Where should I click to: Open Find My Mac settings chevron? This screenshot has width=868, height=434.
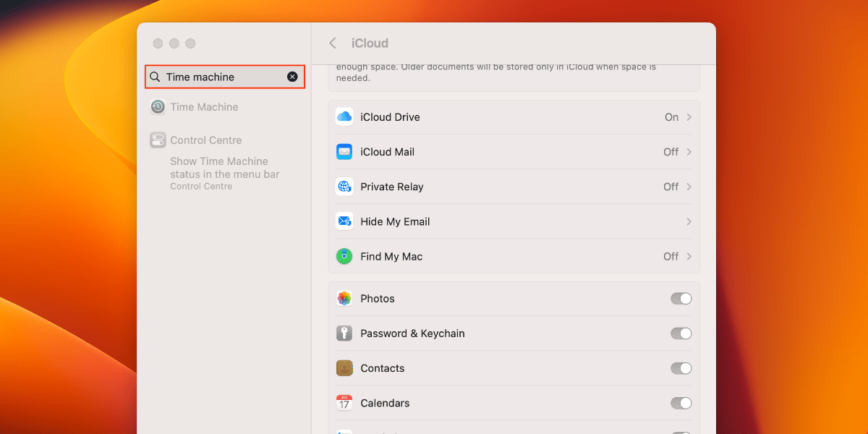[687, 256]
